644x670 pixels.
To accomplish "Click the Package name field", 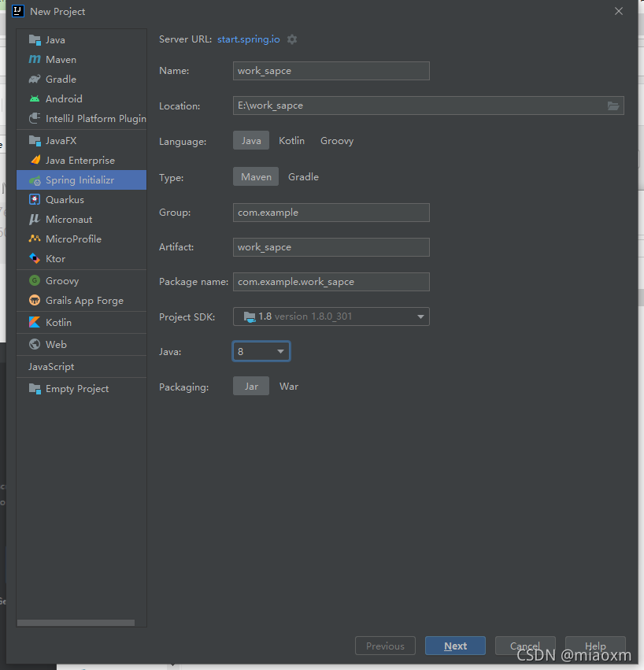I will pos(331,282).
